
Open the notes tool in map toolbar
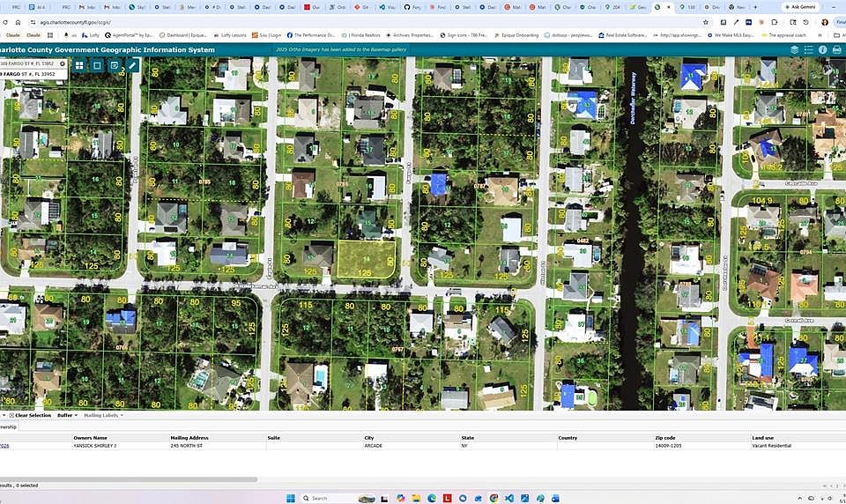tap(115, 65)
